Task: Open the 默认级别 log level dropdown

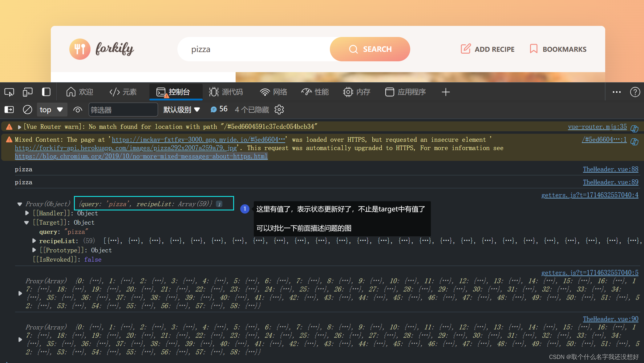Action: coord(182,110)
